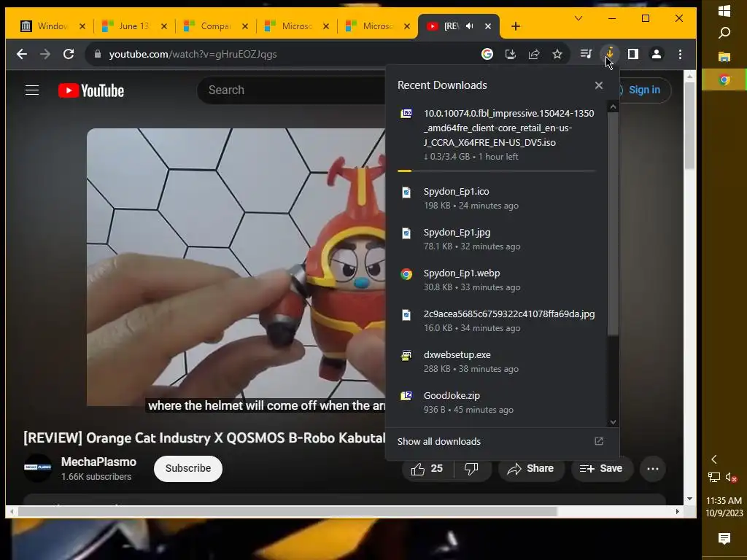Image resolution: width=747 pixels, height=560 pixels.
Task: Click the page vertical scrollbar thumb
Action: point(689,125)
